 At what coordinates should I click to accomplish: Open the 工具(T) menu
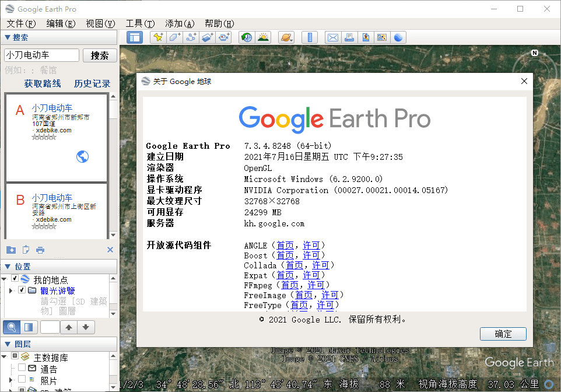click(x=140, y=24)
